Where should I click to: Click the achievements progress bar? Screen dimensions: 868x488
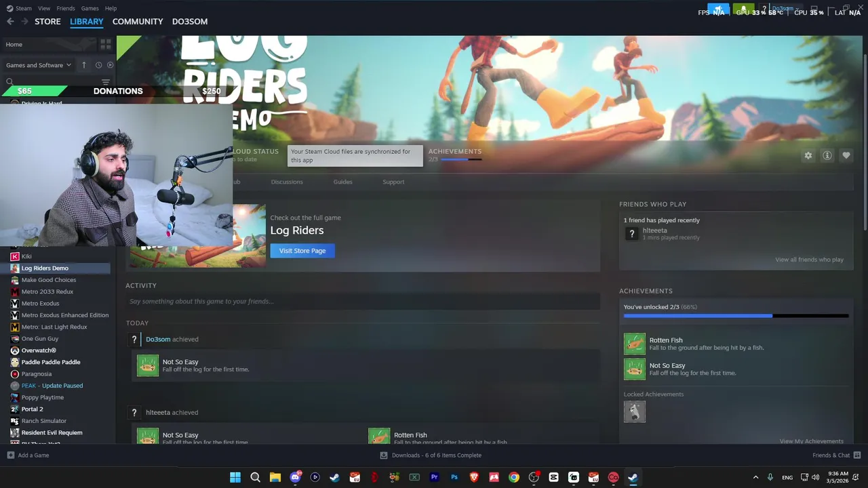pyautogui.click(x=736, y=316)
